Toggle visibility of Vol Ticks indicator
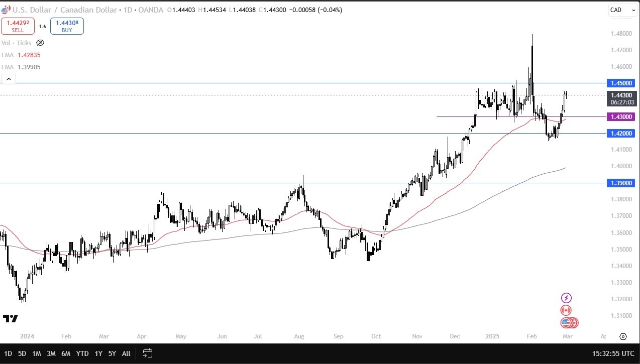This screenshot has width=640, height=364. pos(41,43)
